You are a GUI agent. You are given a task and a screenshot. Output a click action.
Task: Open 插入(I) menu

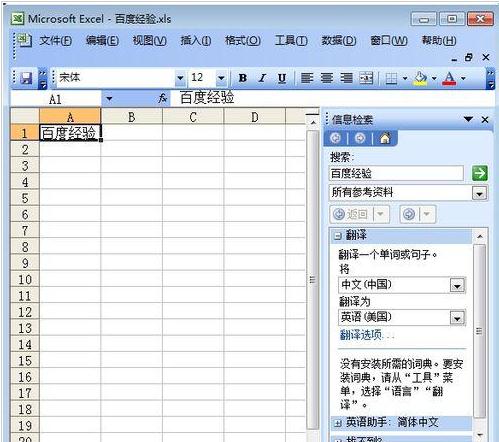coord(196,41)
